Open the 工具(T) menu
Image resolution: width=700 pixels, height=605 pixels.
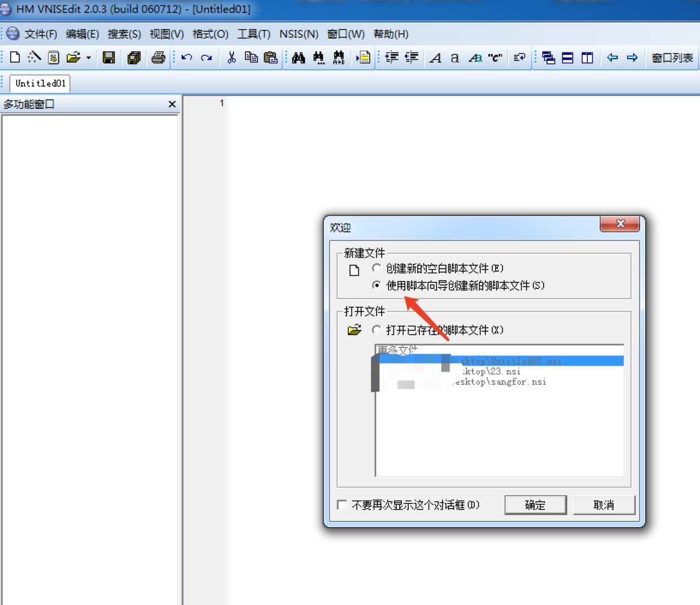click(253, 34)
